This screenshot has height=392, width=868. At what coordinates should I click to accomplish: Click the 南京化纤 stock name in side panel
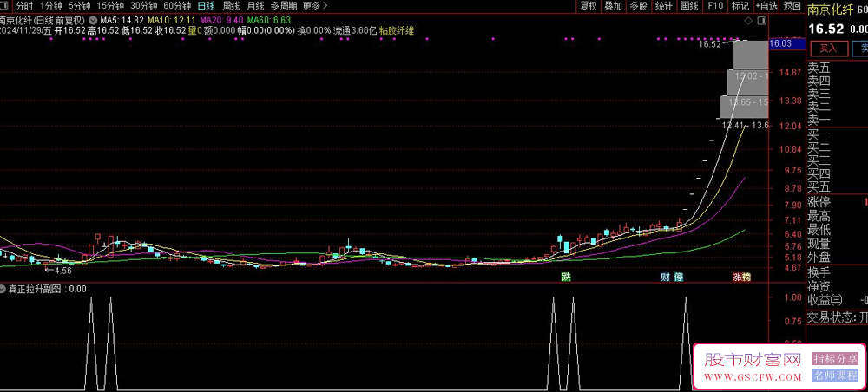(829, 10)
